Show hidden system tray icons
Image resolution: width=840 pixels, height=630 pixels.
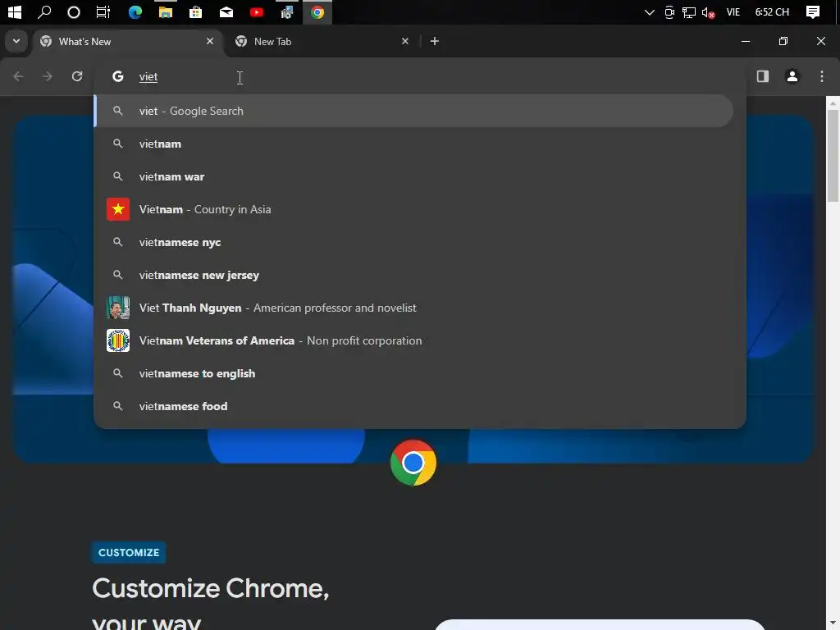point(650,11)
